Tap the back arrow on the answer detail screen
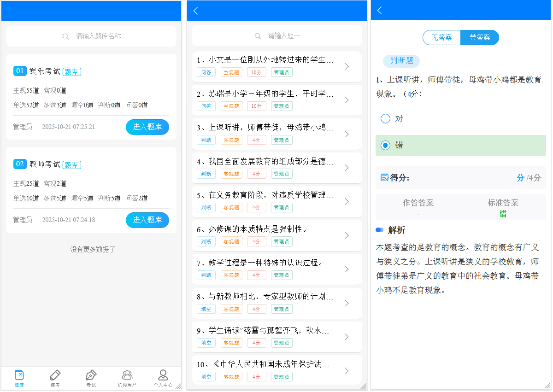This screenshot has height=392, width=553. coord(379,10)
